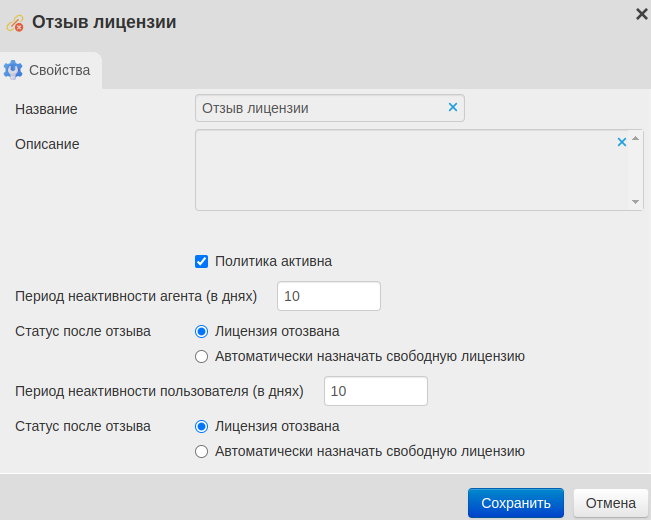Click the user inactivity period days field
The image size is (651, 520).
[375, 391]
